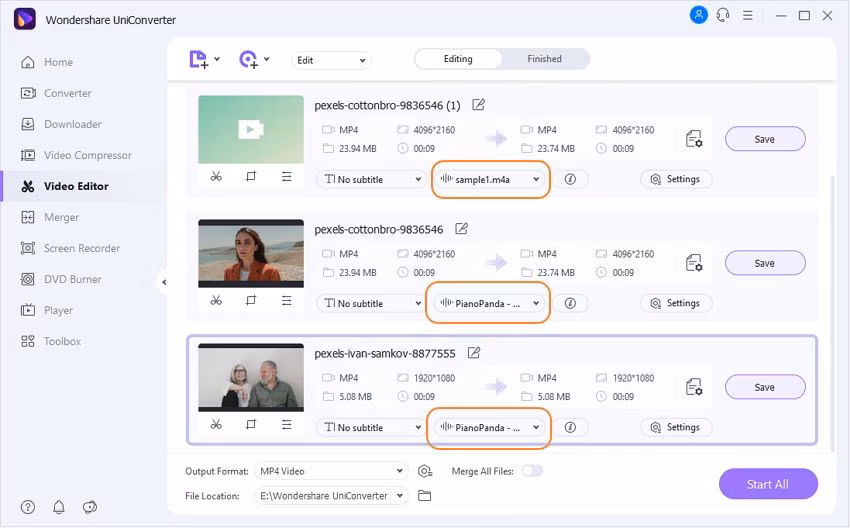Image resolution: width=850 pixels, height=528 pixels.
Task: Switch to the Finished tab
Action: tap(544, 59)
